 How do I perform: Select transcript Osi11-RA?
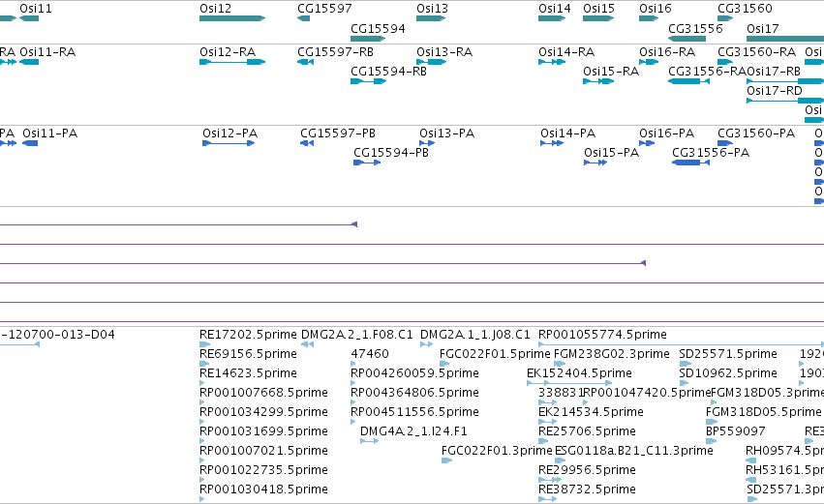tap(29, 62)
